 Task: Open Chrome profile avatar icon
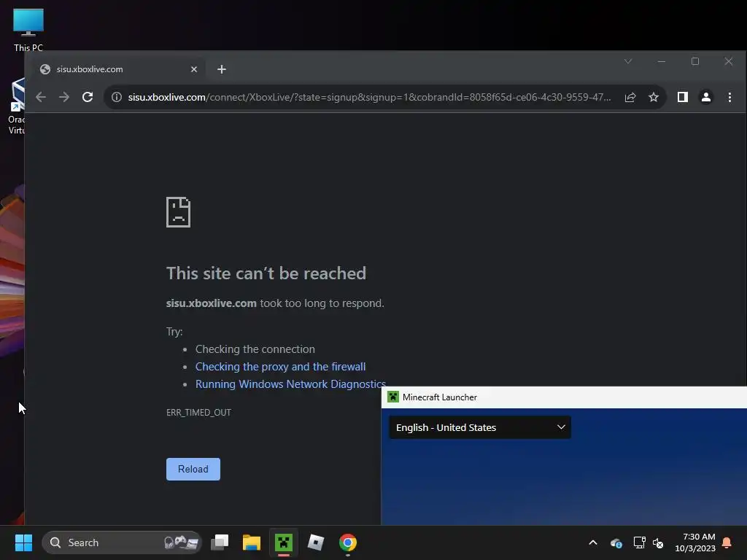[706, 97]
